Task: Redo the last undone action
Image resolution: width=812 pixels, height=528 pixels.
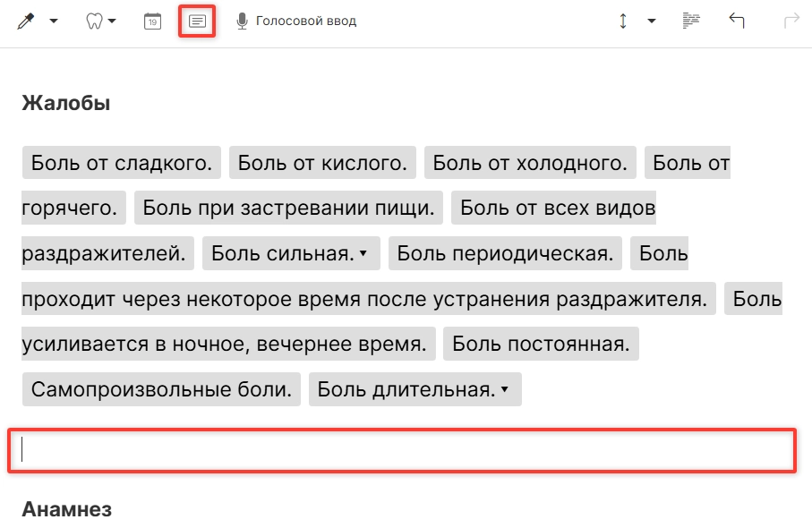Action: (791, 21)
